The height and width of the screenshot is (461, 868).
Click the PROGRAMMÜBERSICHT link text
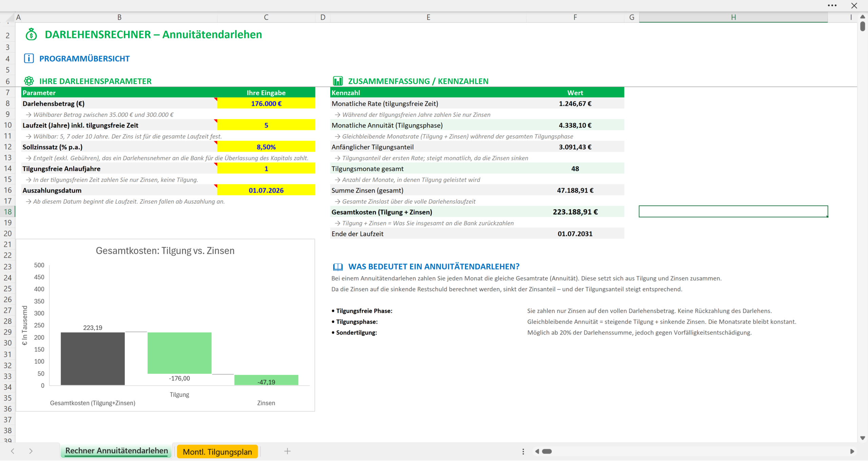coord(84,59)
